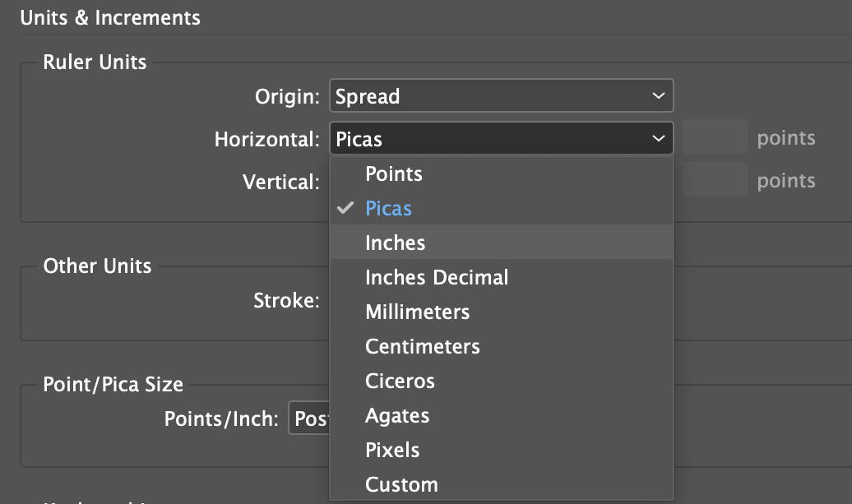Select the checked Picas option

click(x=501, y=209)
